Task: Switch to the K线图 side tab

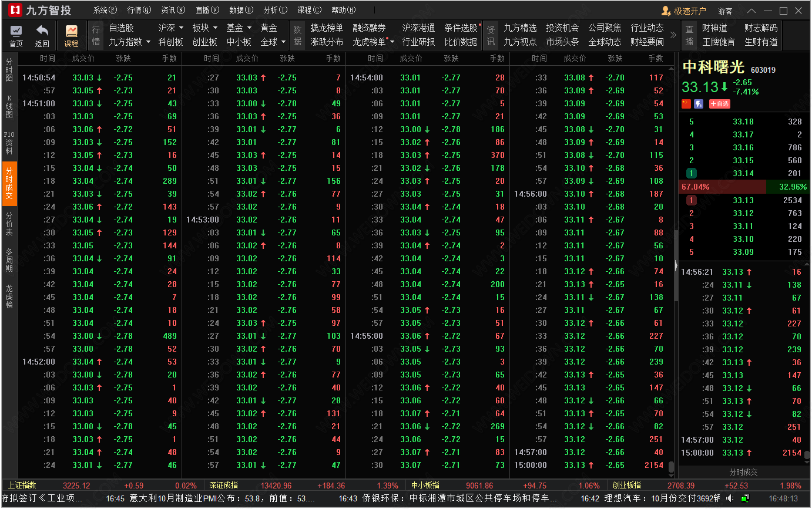Action: pyautogui.click(x=9, y=106)
